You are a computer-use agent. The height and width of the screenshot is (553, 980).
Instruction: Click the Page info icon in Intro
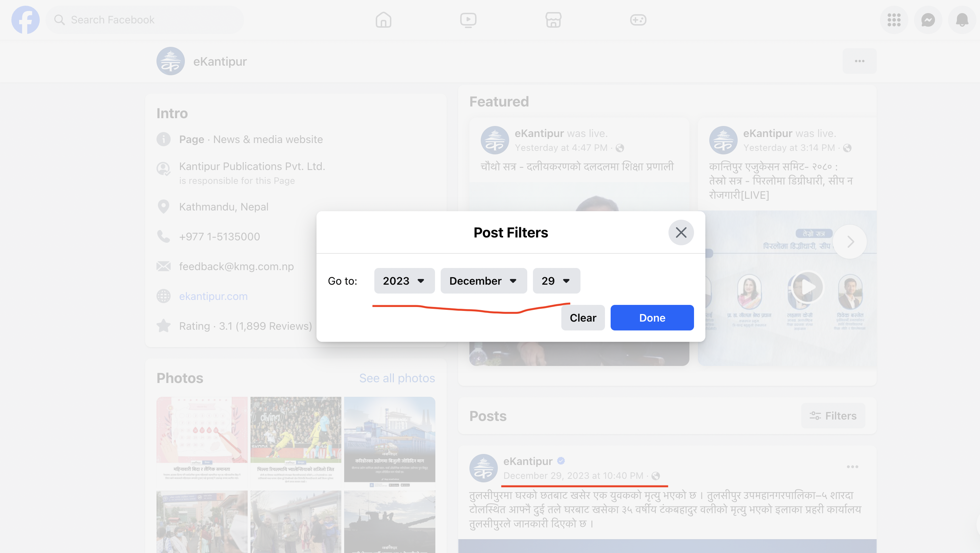(x=164, y=139)
